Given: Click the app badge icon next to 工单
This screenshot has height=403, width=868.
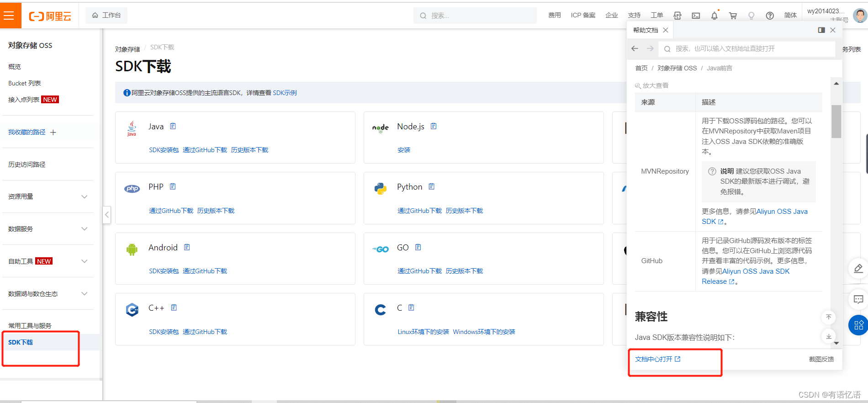Looking at the screenshot, I should tap(677, 16).
